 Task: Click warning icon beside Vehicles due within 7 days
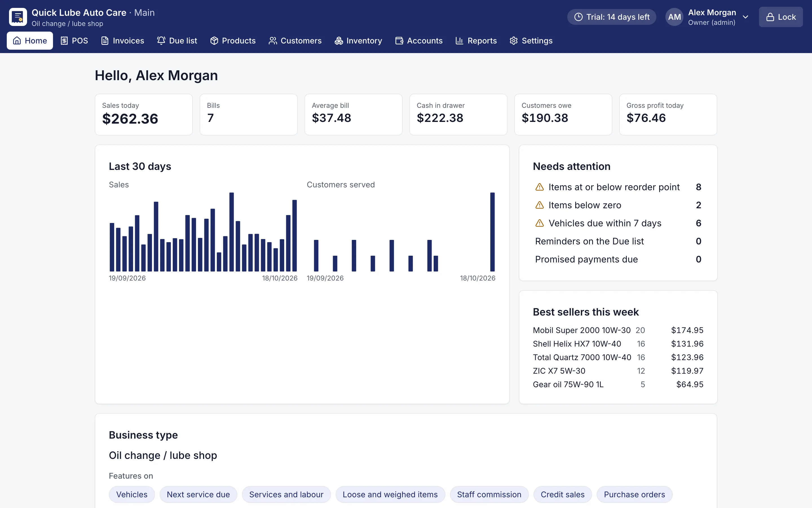(540, 223)
